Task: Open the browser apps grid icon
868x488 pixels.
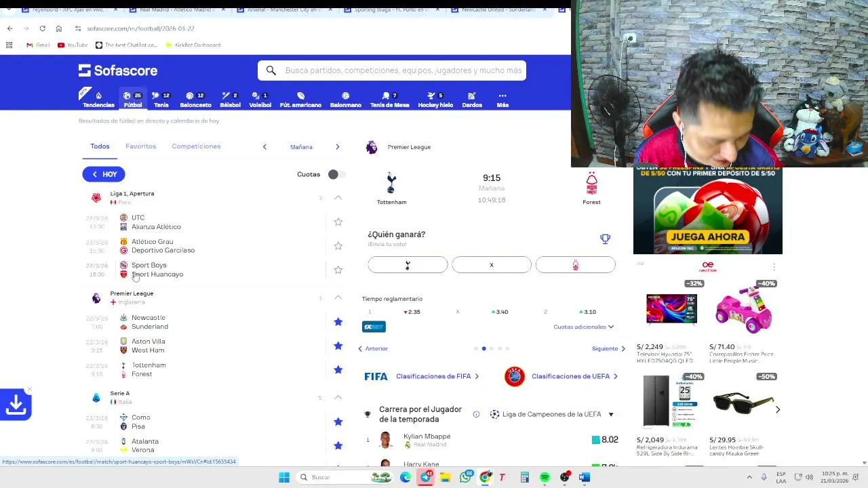Action: tap(9, 45)
